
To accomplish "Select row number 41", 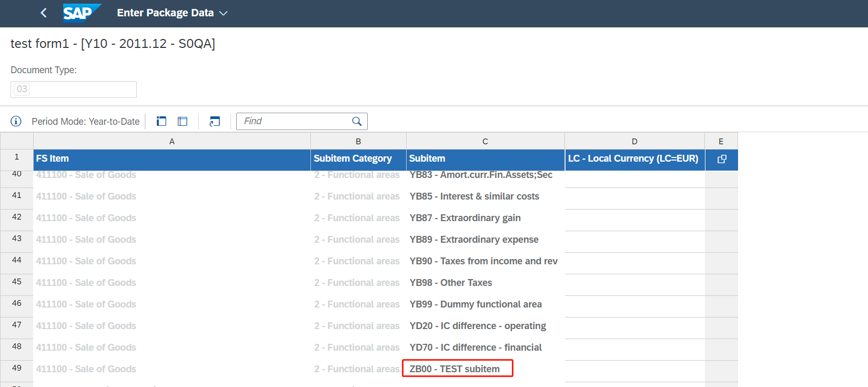I will pyautogui.click(x=17, y=198).
